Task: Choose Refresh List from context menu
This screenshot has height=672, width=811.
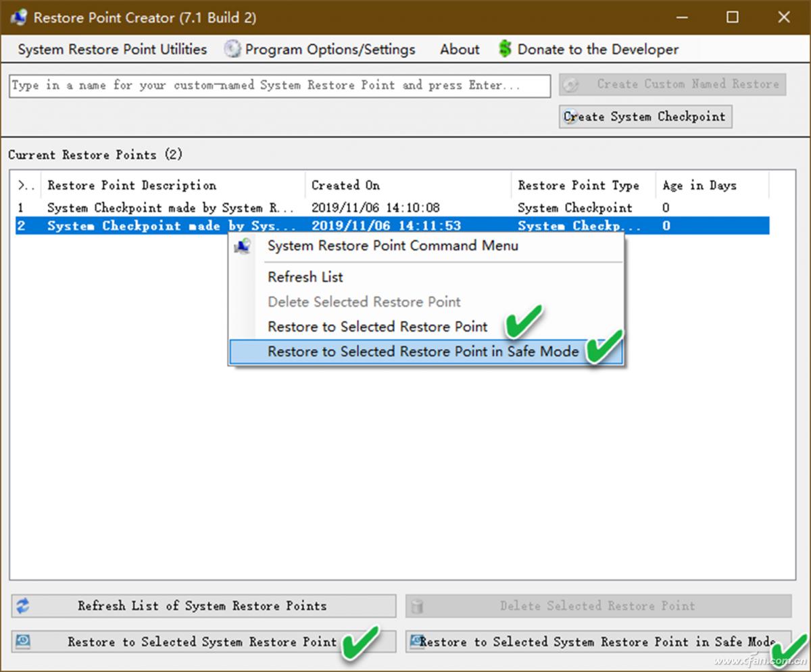Action: pyautogui.click(x=305, y=277)
